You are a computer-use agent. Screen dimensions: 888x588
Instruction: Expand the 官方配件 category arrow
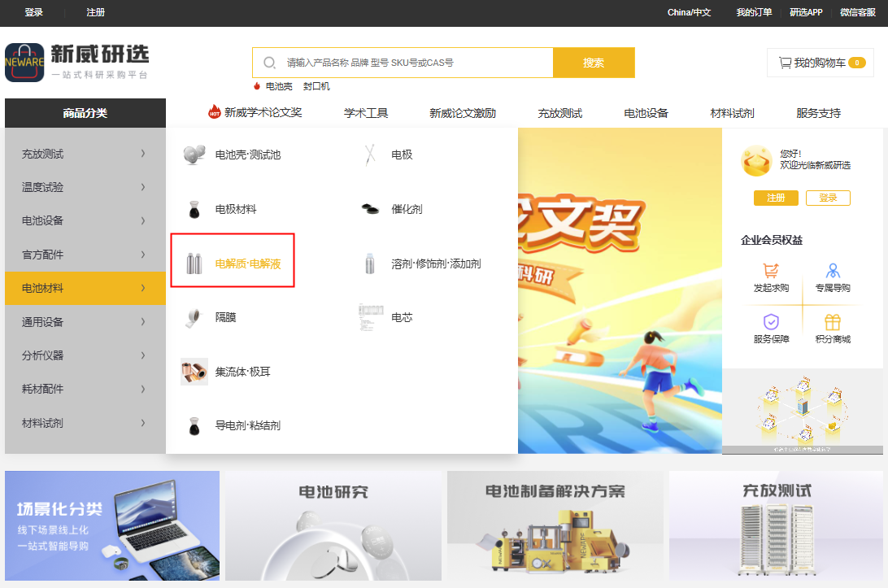click(143, 255)
